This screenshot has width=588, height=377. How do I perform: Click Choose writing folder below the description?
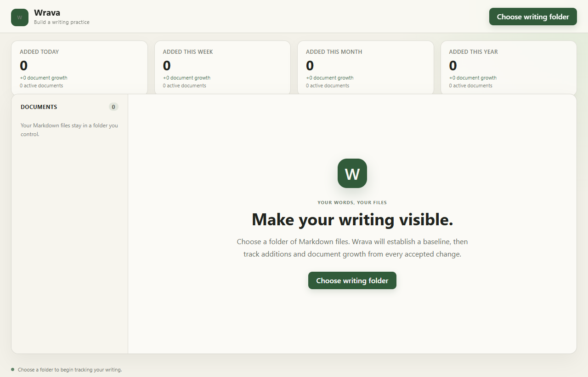point(352,280)
